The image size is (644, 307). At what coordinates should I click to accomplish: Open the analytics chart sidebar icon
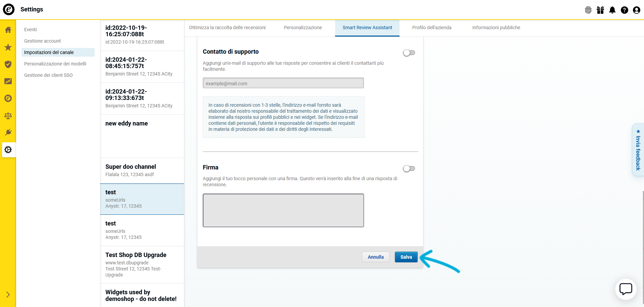[8, 82]
